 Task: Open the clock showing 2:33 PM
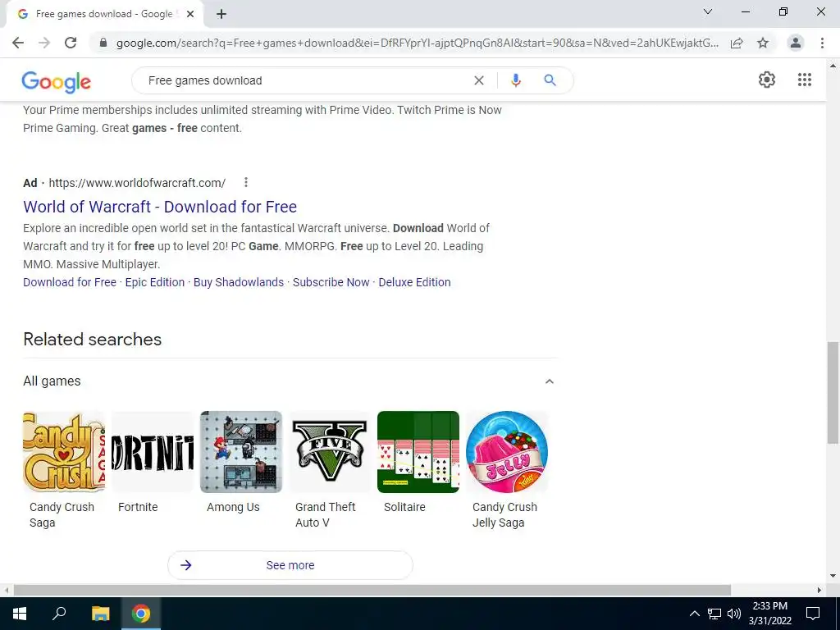[769, 614]
